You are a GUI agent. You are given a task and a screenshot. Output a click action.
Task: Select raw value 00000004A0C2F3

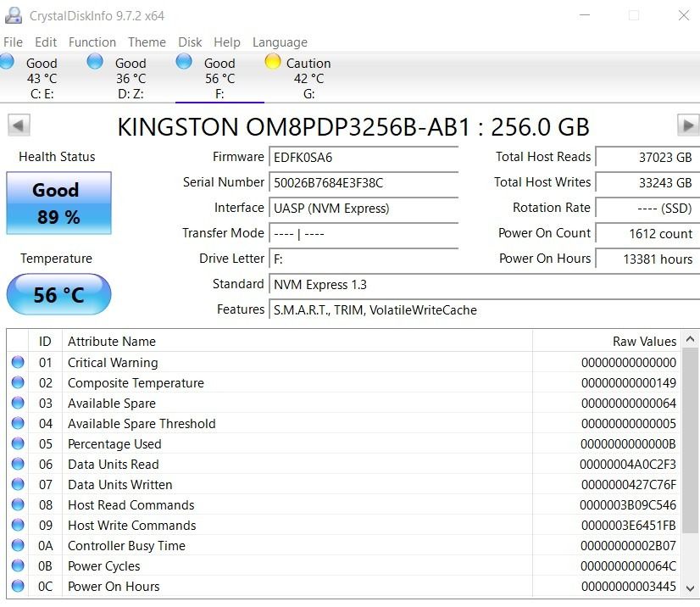(x=628, y=464)
